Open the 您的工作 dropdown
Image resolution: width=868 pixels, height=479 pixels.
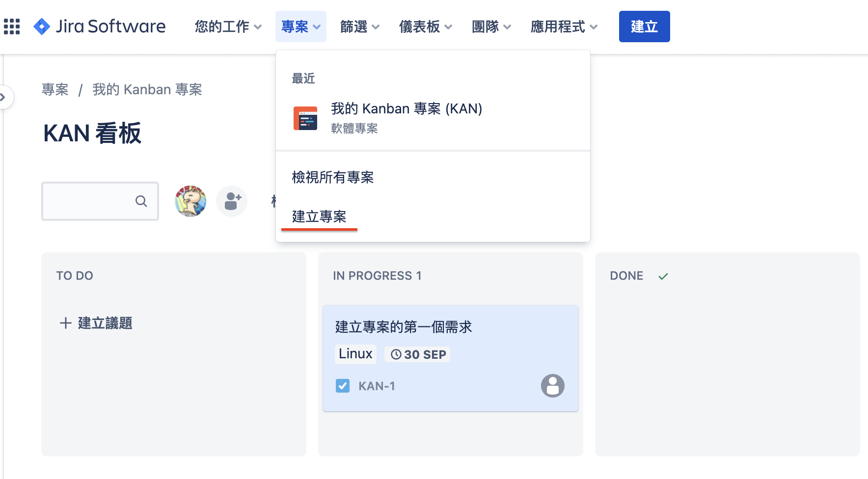pos(228,27)
